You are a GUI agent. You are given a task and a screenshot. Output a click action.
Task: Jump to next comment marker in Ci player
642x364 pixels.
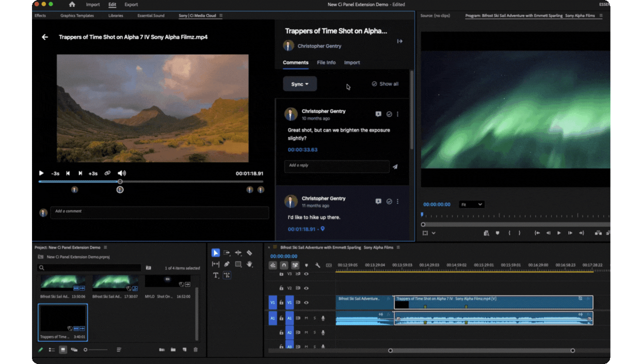pos(80,174)
